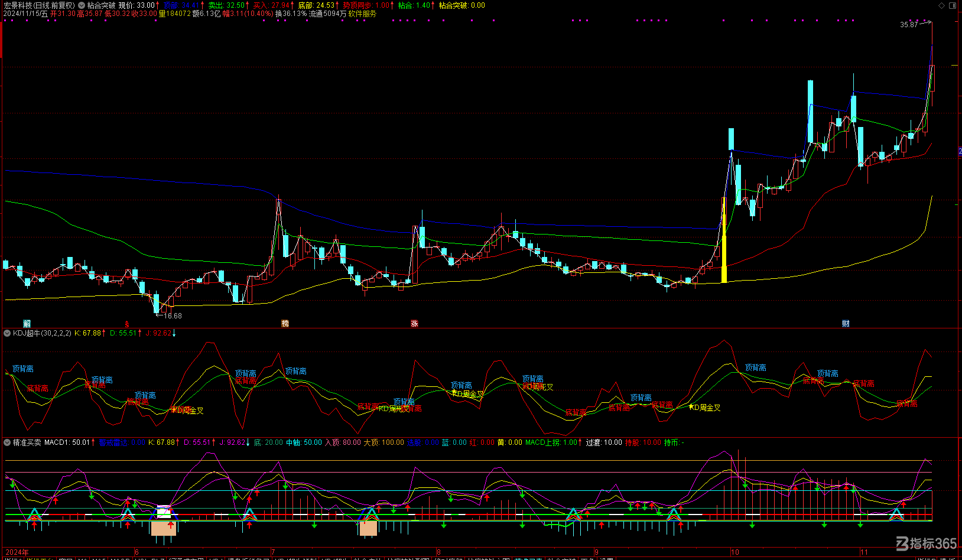Select month 7 on the timeline
Image resolution: width=962 pixels, height=560 pixels.
pos(273,552)
